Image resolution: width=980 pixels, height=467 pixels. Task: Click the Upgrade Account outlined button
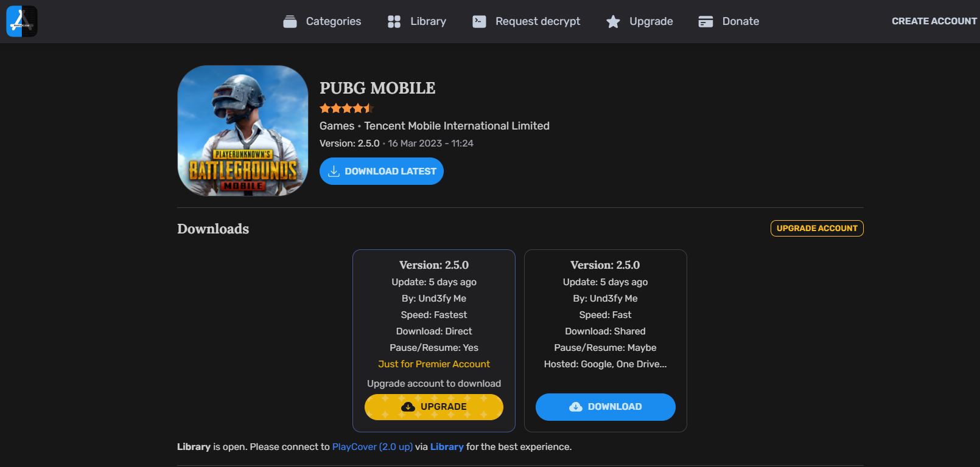pos(817,228)
